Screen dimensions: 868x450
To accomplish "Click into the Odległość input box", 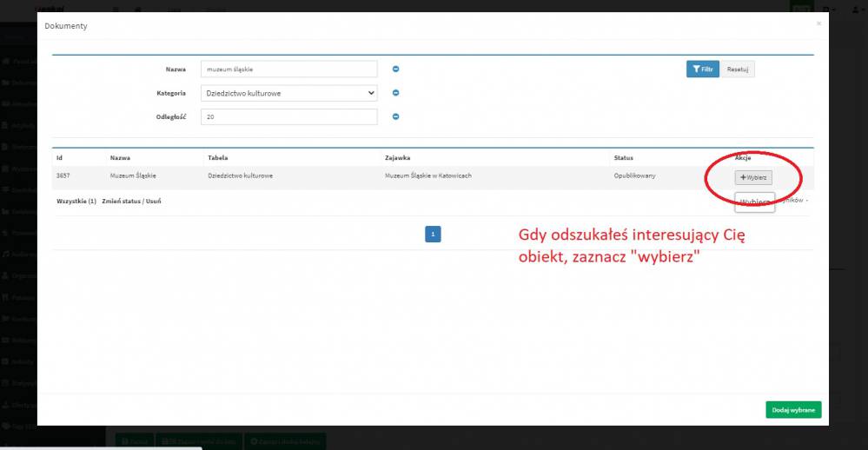I will 288,116.
